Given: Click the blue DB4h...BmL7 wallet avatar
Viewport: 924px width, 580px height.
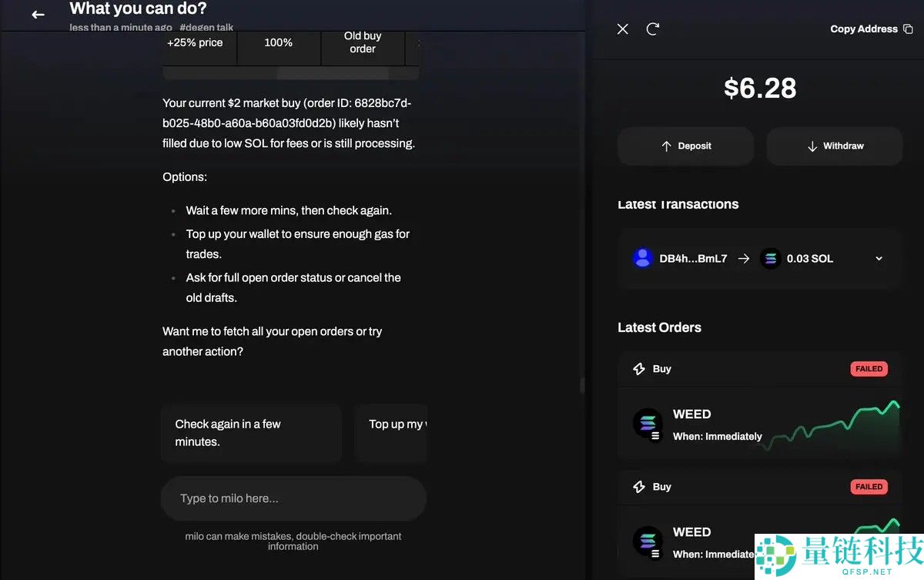Looking at the screenshot, I should tap(643, 258).
